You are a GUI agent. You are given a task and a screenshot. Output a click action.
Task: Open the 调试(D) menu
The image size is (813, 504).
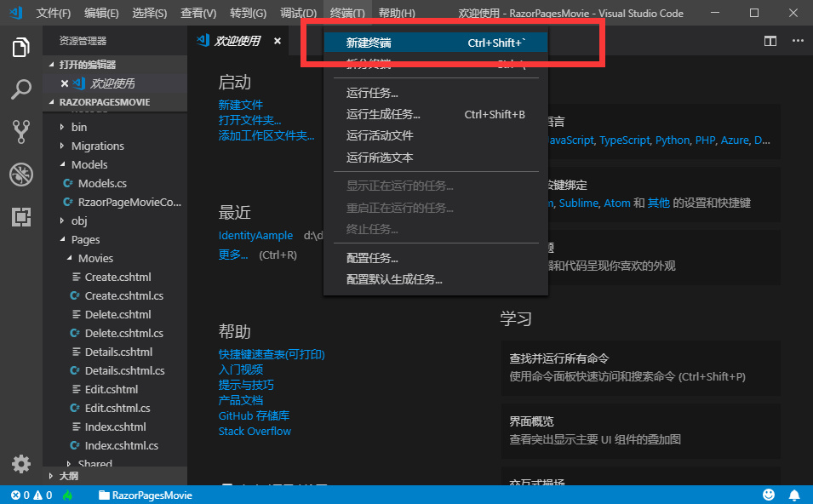[x=298, y=13]
